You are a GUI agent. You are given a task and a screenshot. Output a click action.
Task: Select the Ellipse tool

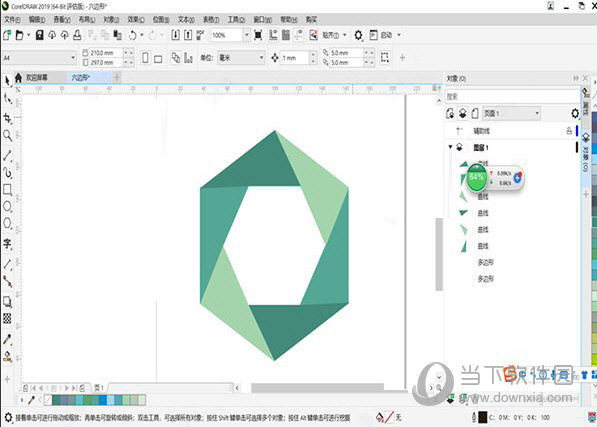(7, 207)
